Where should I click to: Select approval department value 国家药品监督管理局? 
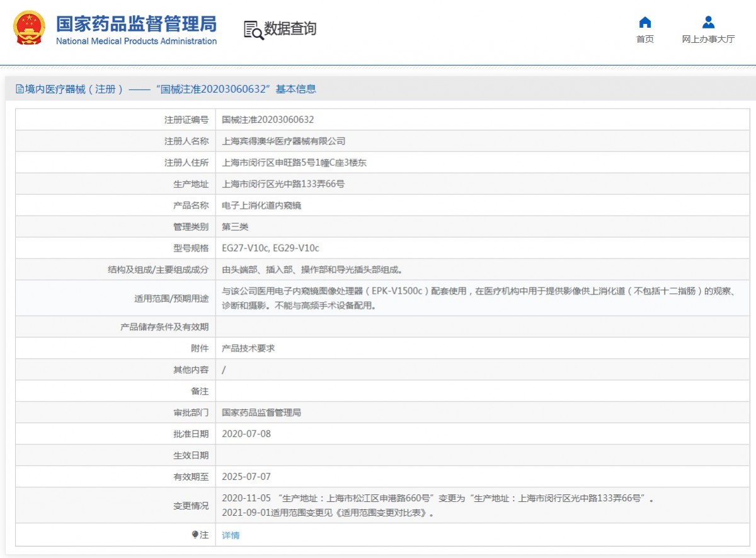pyautogui.click(x=261, y=412)
